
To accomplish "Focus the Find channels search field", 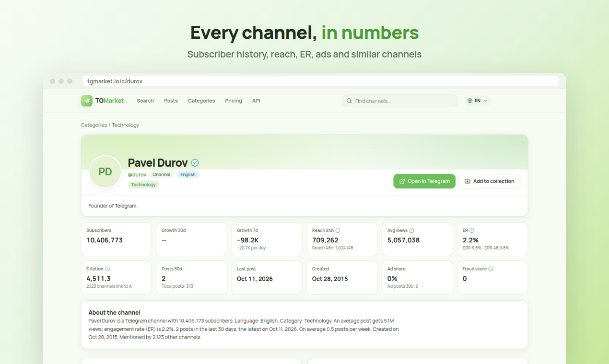I will point(400,101).
